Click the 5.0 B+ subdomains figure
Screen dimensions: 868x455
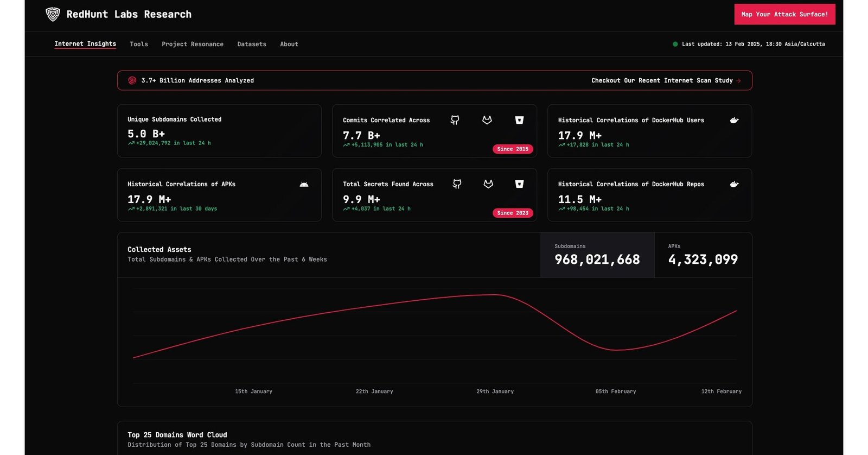(146, 134)
